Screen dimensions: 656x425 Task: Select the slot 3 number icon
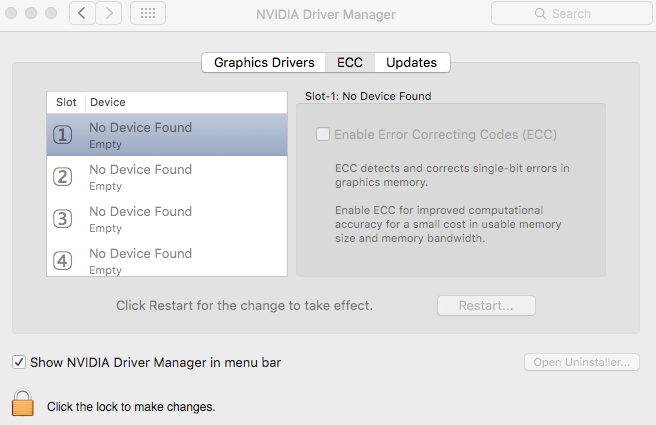[x=62, y=218]
